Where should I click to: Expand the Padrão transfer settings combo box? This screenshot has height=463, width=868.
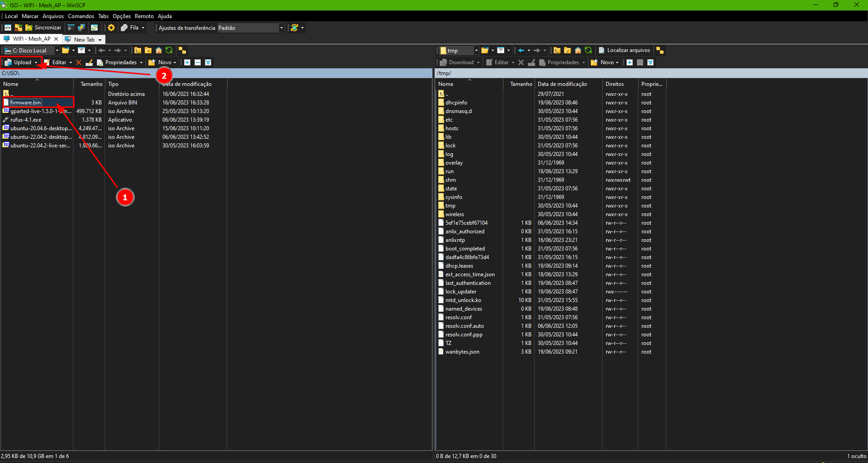tap(281, 28)
